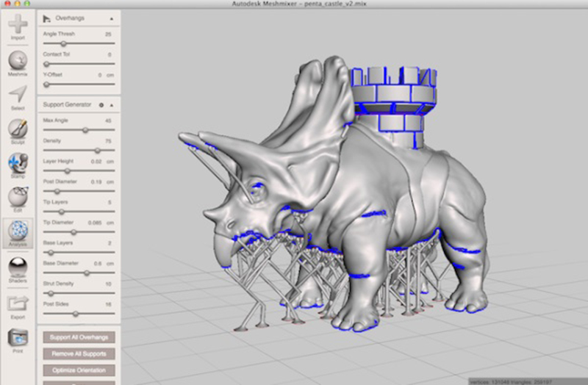This screenshot has width=588, height=385.
Task: Open the Print tool
Action: [x=18, y=338]
